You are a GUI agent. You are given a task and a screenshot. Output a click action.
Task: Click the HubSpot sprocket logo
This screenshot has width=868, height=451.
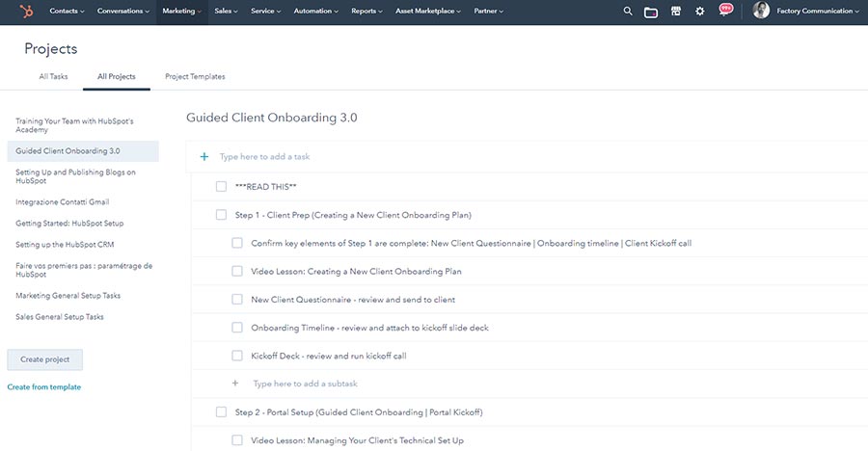[26, 11]
